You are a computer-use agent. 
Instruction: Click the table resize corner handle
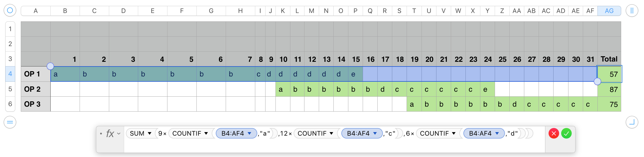click(x=632, y=122)
